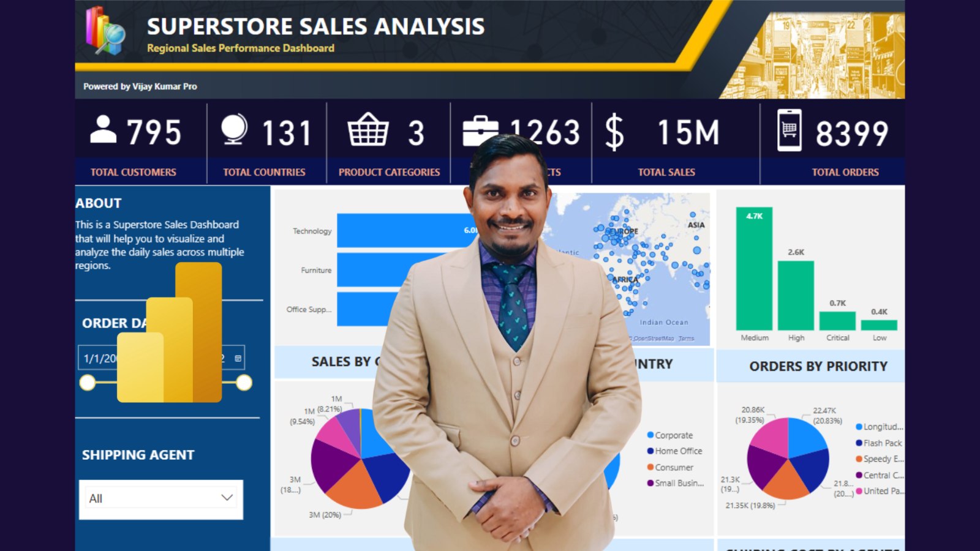Image resolution: width=980 pixels, height=551 pixels.
Task: Select the High priority green bar
Action: (x=796, y=296)
